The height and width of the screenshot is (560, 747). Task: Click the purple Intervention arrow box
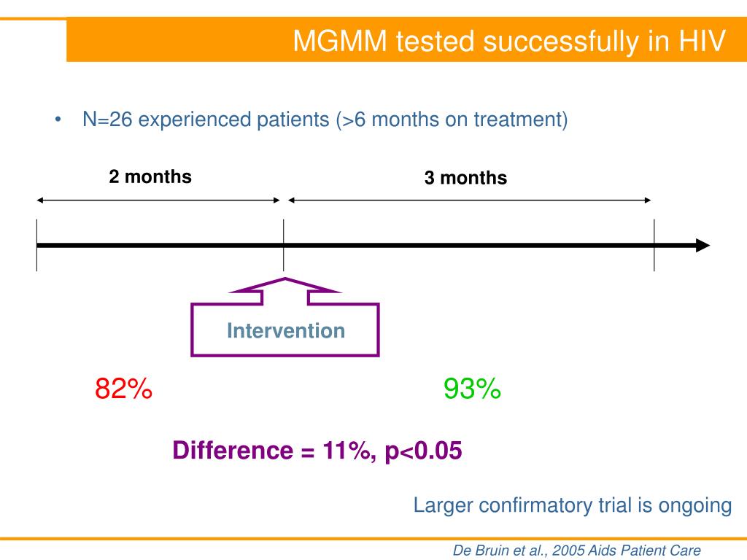285,317
